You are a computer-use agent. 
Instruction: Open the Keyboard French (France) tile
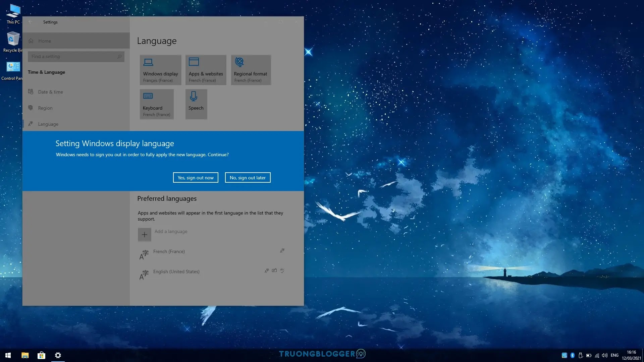(x=157, y=104)
